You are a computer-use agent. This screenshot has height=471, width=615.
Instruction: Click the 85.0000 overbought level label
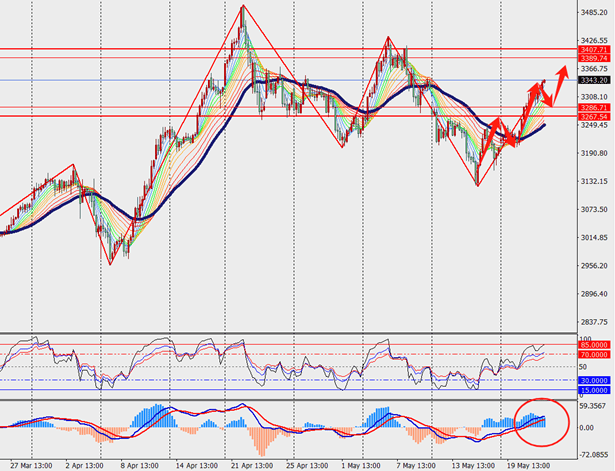tap(594, 344)
